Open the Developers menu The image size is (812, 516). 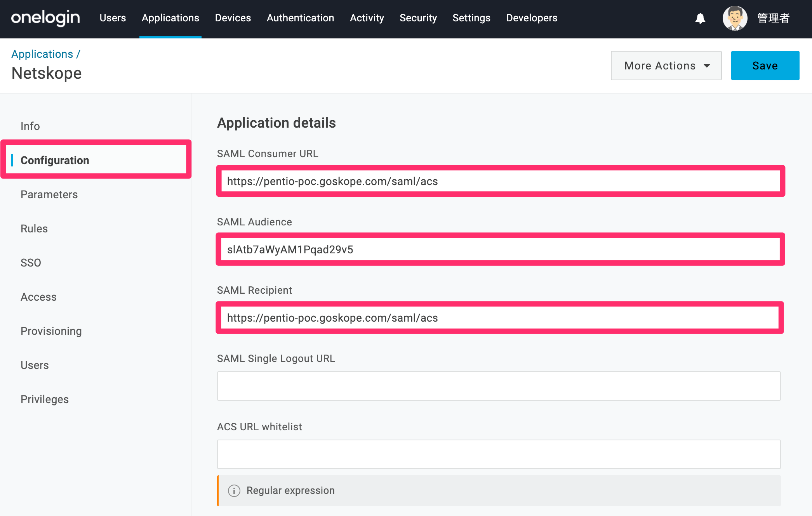click(x=532, y=18)
